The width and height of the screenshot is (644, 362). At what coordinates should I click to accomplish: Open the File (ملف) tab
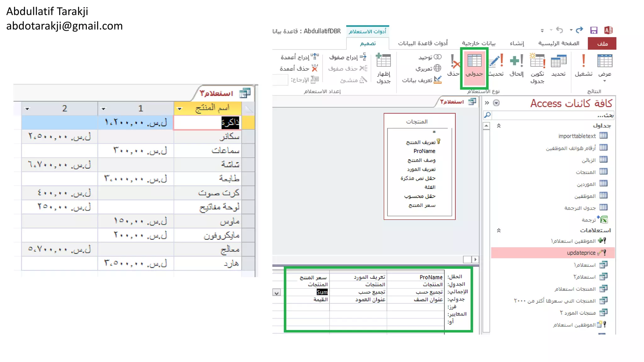[602, 44]
